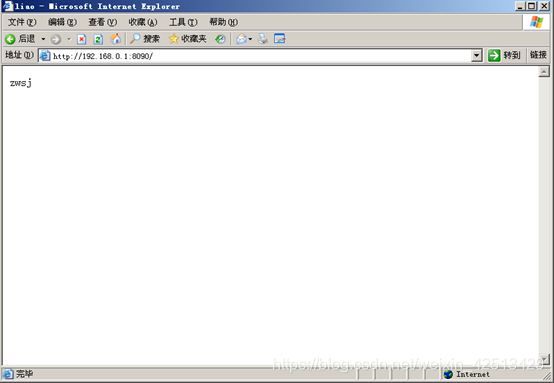The height and width of the screenshot is (383, 554).
Task: Click the Print icon
Action: click(263, 39)
